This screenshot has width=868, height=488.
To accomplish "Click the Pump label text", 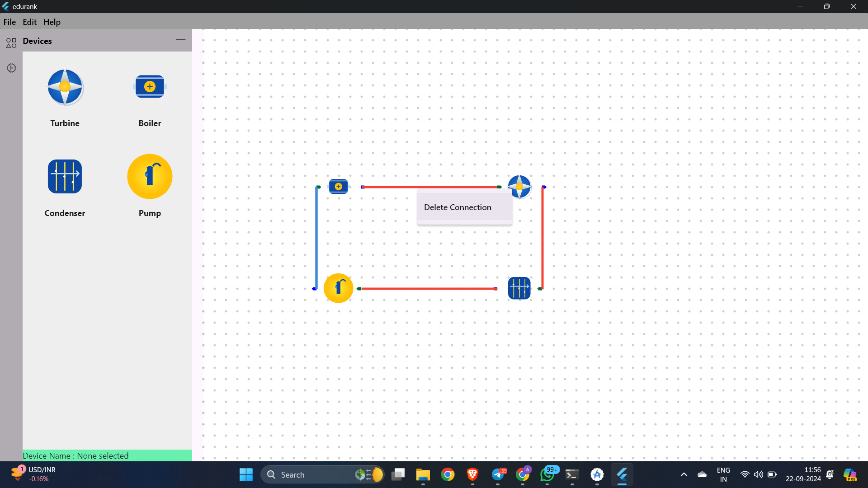I will (x=150, y=213).
